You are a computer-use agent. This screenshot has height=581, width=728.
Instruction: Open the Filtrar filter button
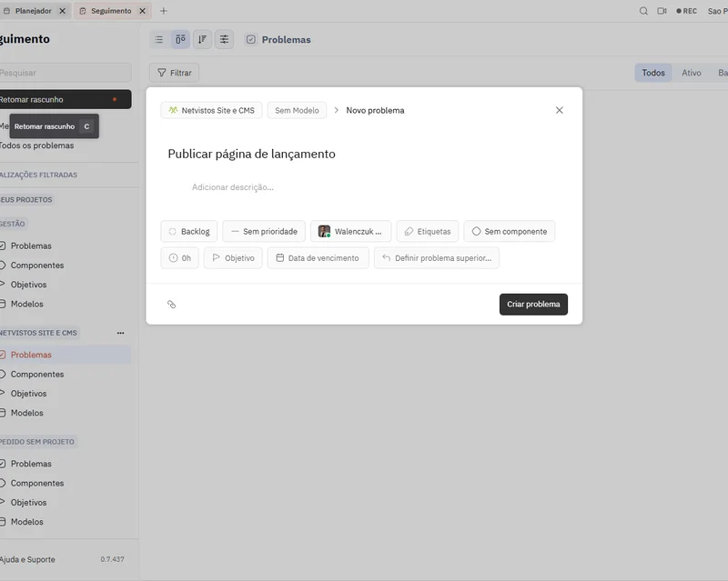[174, 73]
